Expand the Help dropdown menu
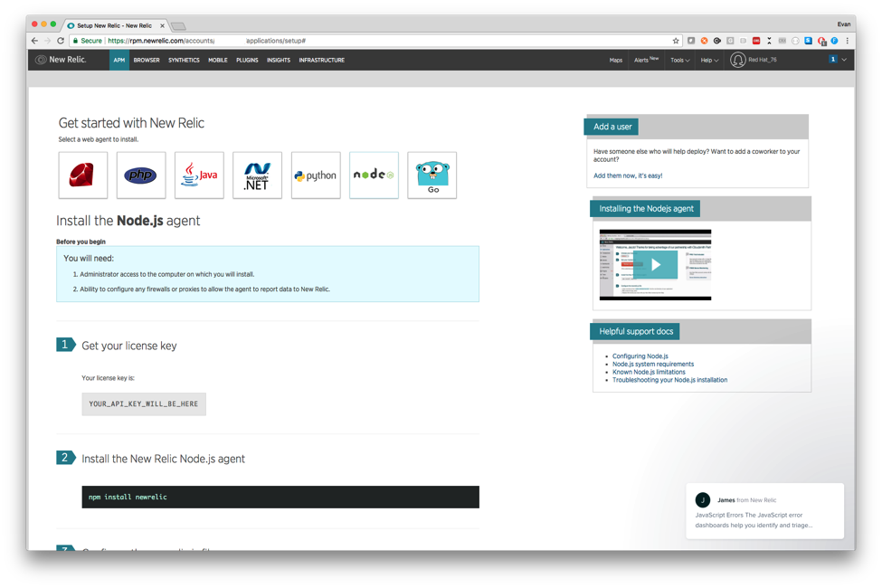This screenshot has height=588, width=882. coord(709,61)
